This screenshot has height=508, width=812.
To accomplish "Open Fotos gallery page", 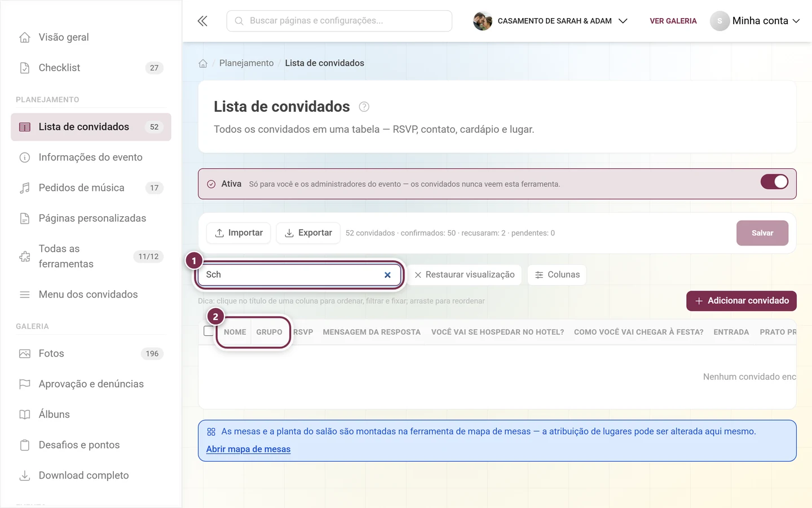I will click(91, 354).
